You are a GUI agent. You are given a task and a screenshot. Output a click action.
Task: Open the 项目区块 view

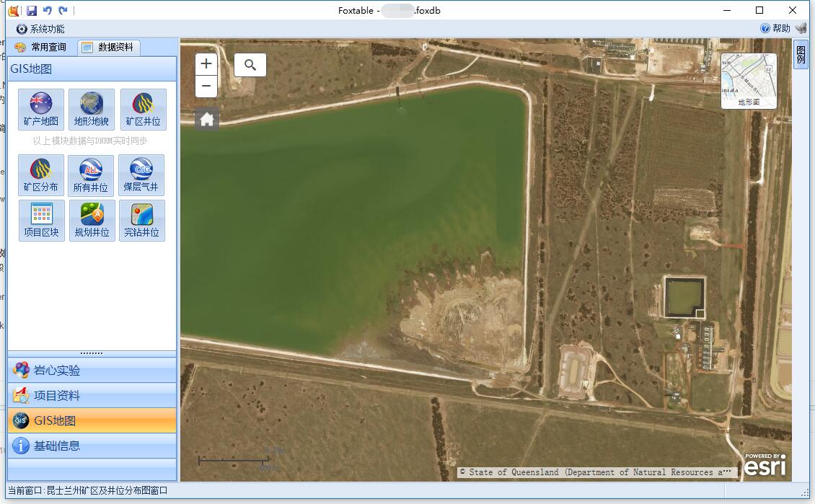pyautogui.click(x=42, y=221)
